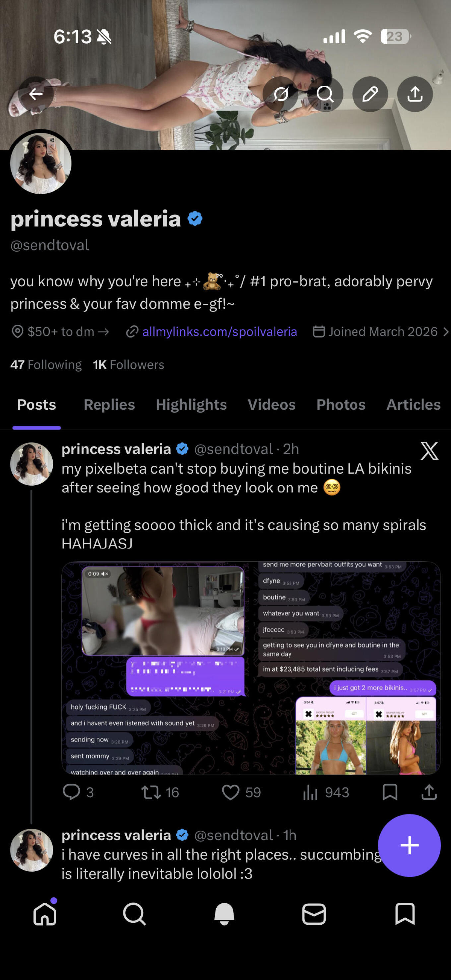This screenshot has width=451, height=980.
Task: Open messages envelope in bottom bar
Action: tap(314, 914)
